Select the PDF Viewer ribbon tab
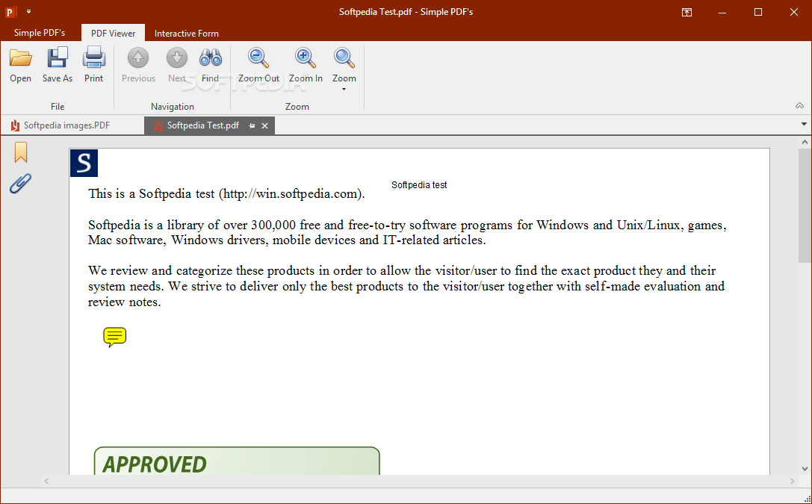The width and height of the screenshot is (812, 504). [x=113, y=33]
